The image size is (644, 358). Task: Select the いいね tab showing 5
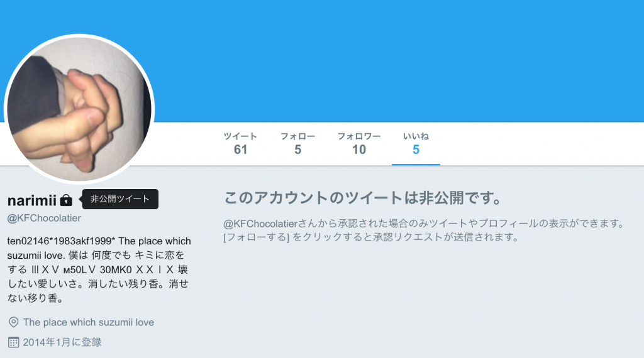(x=416, y=144)
